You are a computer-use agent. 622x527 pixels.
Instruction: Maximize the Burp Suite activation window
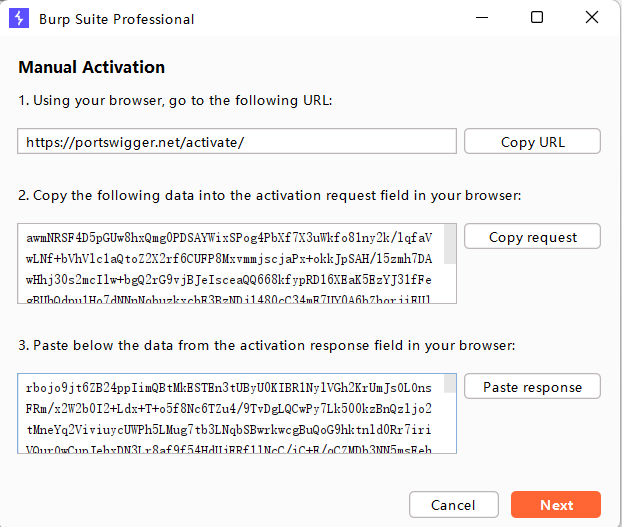pos(537,18)
